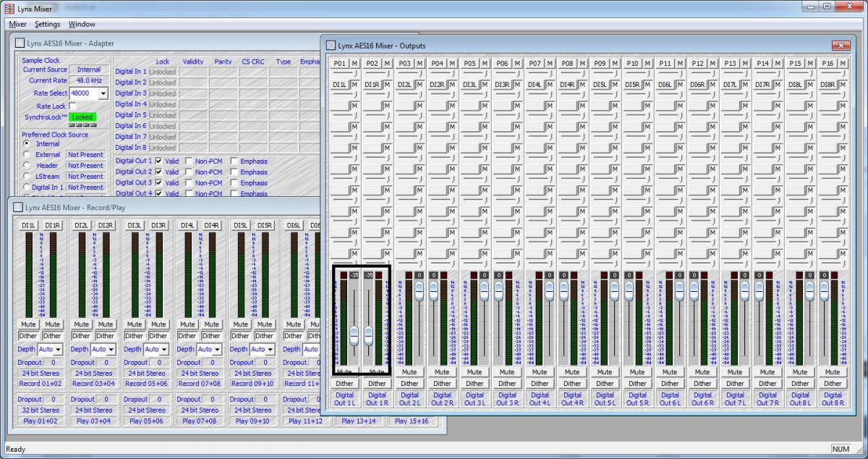Click the Record 01+02 label
The height and width of the screenshot is (459, 868).
(x=41, y=384)
